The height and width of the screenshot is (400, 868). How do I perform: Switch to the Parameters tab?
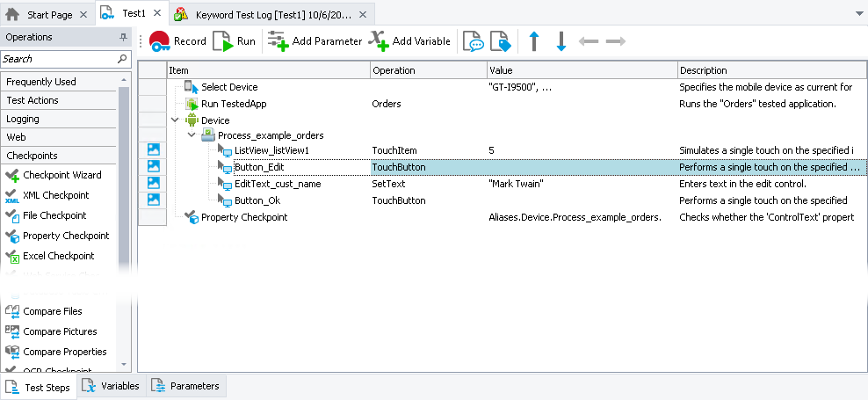(x=185, y=386)
